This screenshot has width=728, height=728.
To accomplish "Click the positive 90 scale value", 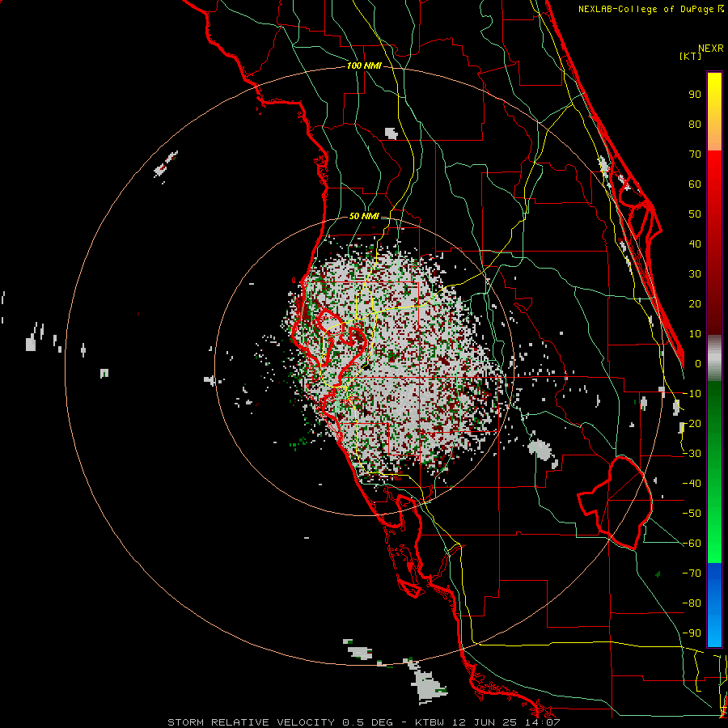I will (695, 95).
